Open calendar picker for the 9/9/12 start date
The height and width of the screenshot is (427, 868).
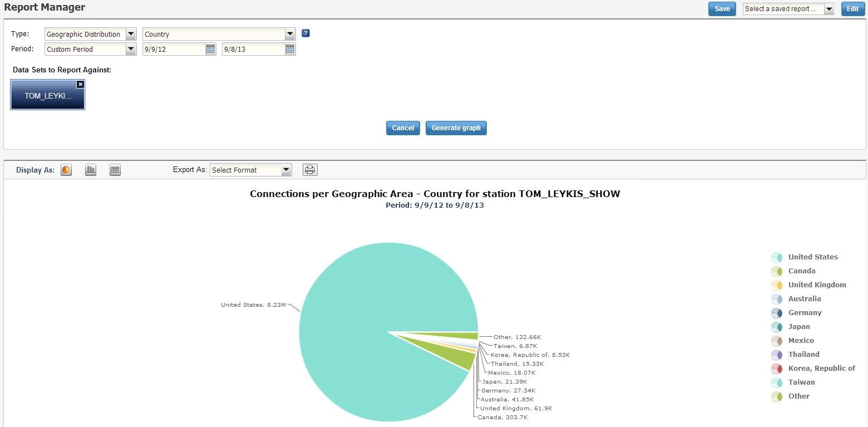click(210, 49)
